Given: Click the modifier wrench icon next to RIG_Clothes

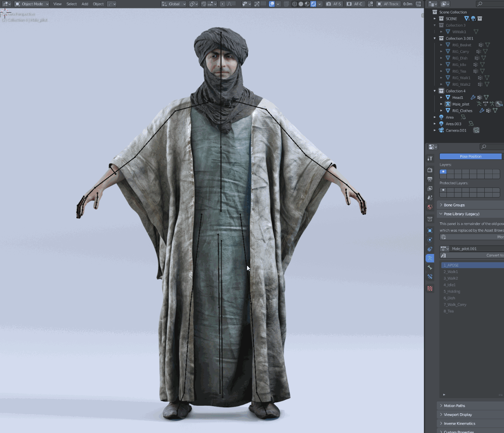Looking at the screenshot, I should click(482, 111).
